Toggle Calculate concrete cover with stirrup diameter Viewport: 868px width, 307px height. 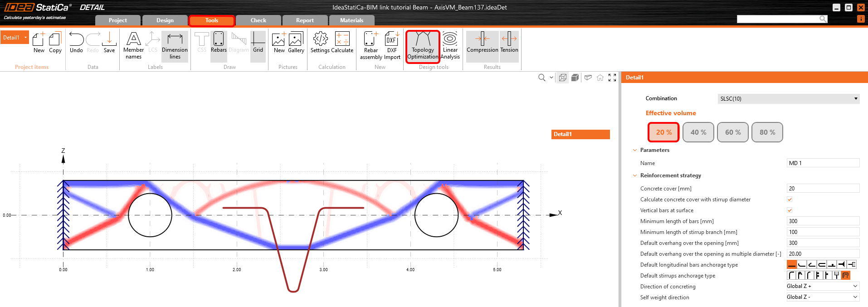point(790,200)
